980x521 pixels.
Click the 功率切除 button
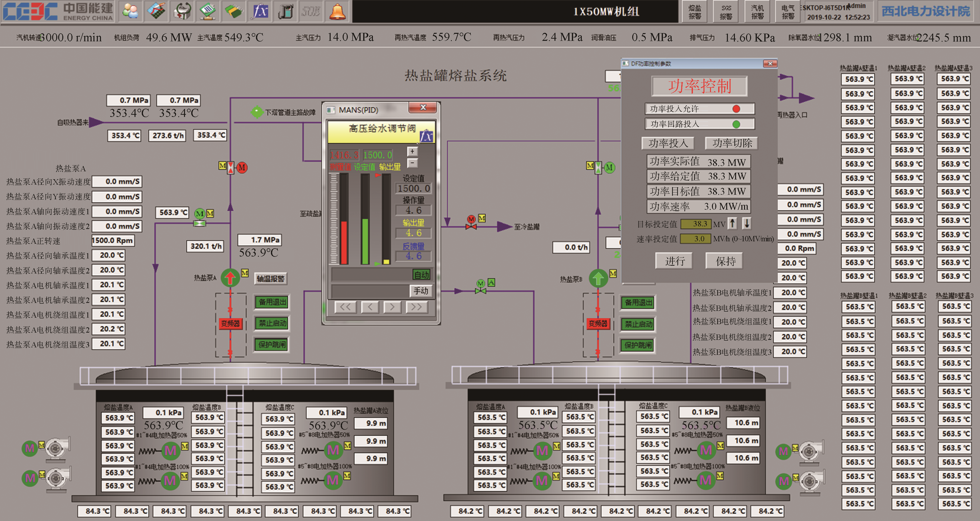(x=732, y=143)
